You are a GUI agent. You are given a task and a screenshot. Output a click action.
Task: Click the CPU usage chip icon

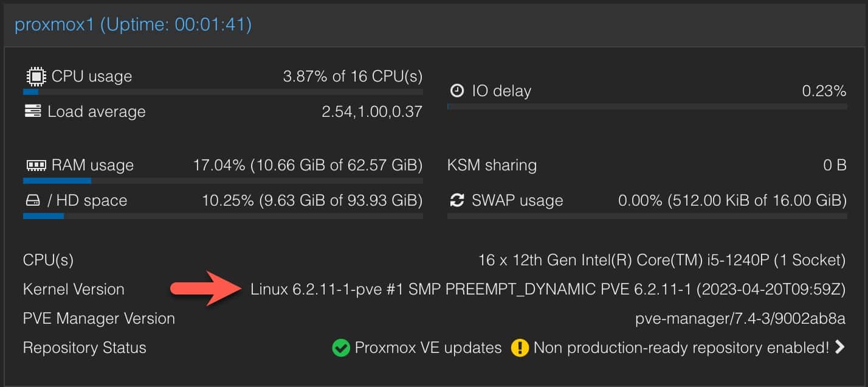click(35, 77)
